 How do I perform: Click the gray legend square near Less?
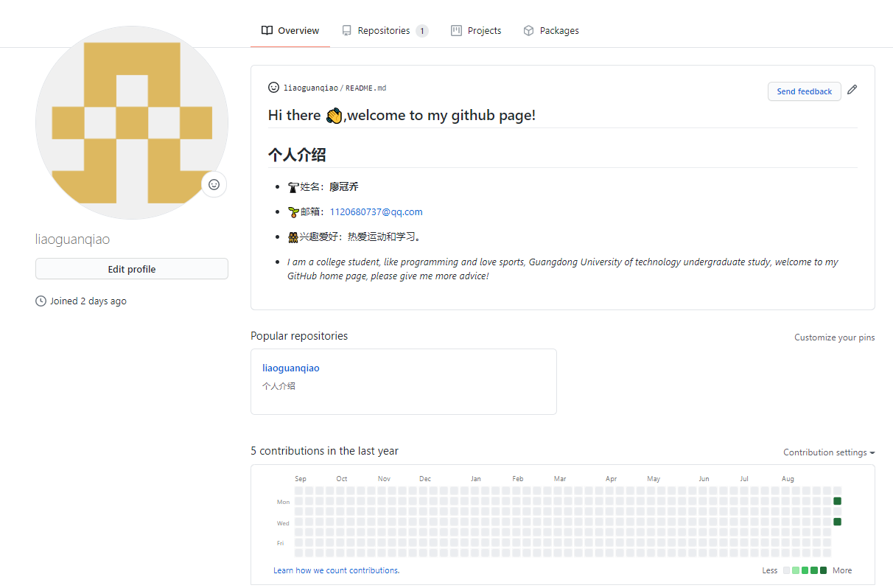tap(786, 570)
